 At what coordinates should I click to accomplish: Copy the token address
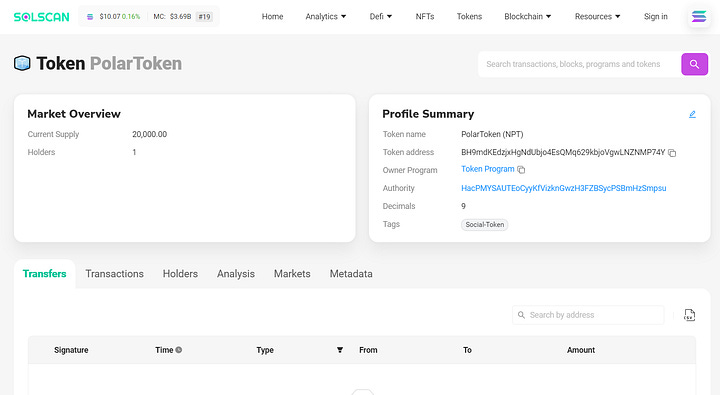click(x=672, y=153)
